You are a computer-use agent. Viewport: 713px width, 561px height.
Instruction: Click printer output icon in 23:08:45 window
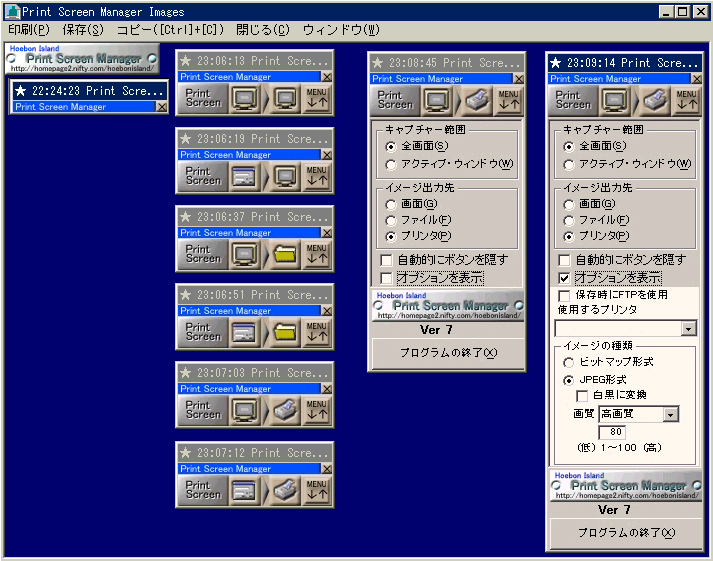coord(477,100)
